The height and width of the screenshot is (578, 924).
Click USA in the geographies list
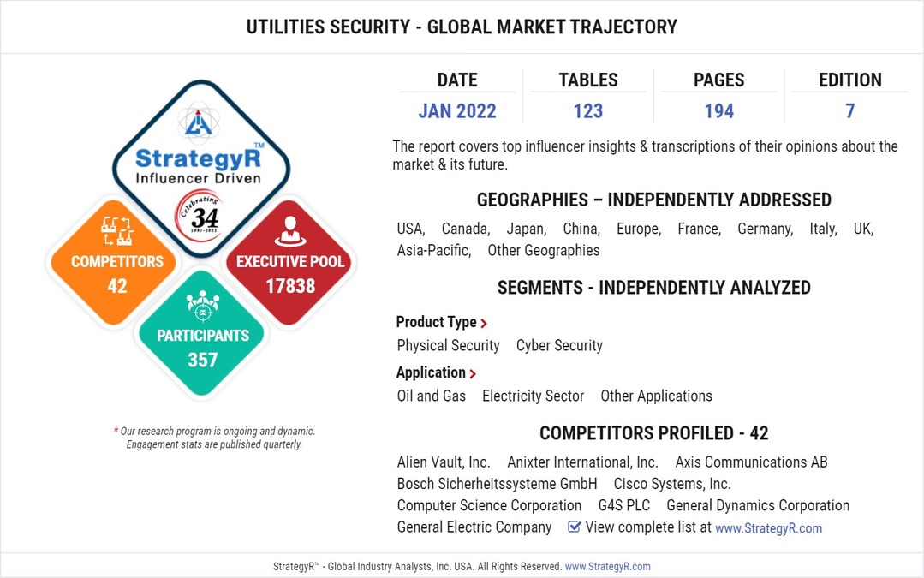coord(411,229)
